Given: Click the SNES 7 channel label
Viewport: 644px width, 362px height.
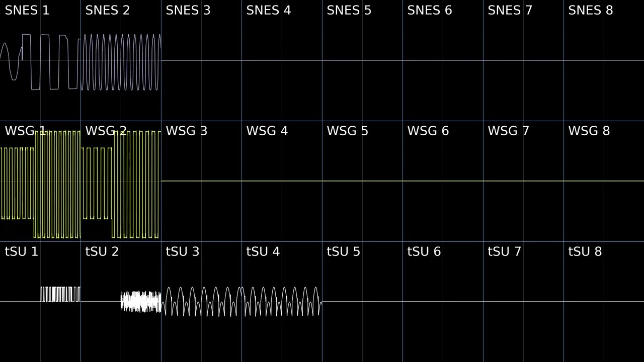Looking at the screenshot, I should tap(510, 11).
